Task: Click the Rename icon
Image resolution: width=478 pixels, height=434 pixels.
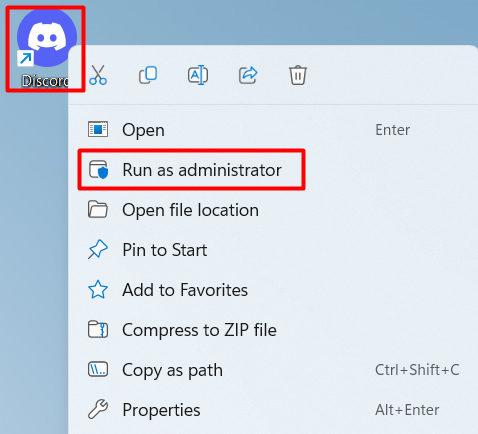Action: [x=198, y=75]
